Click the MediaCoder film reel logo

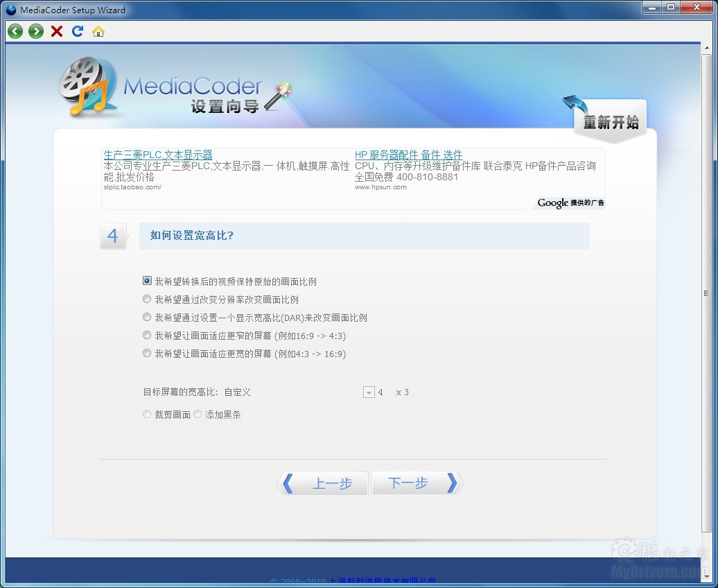[87, 86]
